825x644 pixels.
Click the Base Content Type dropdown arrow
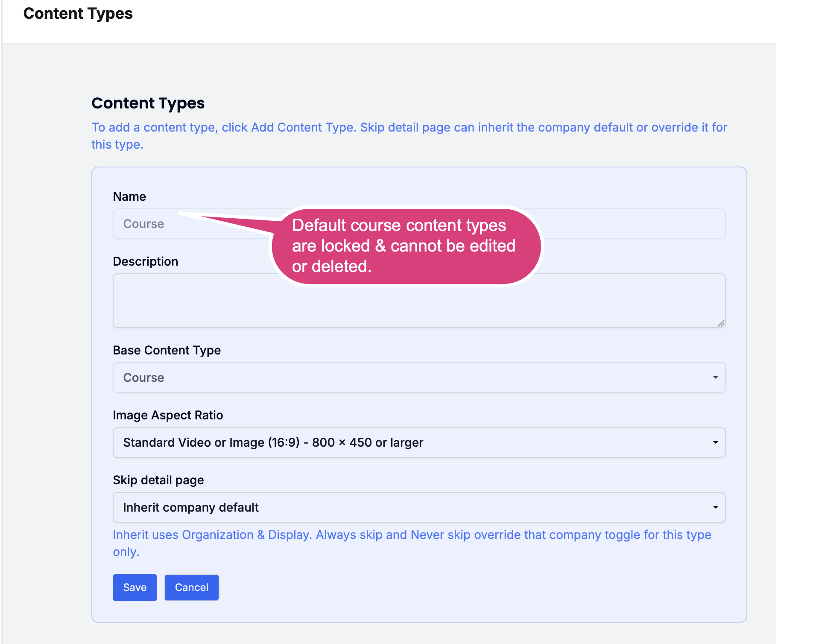point(715,378)
